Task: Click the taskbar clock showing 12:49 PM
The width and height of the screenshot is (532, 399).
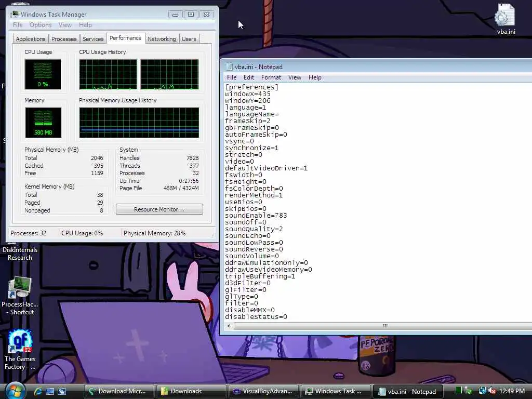Action: (512, 391)
